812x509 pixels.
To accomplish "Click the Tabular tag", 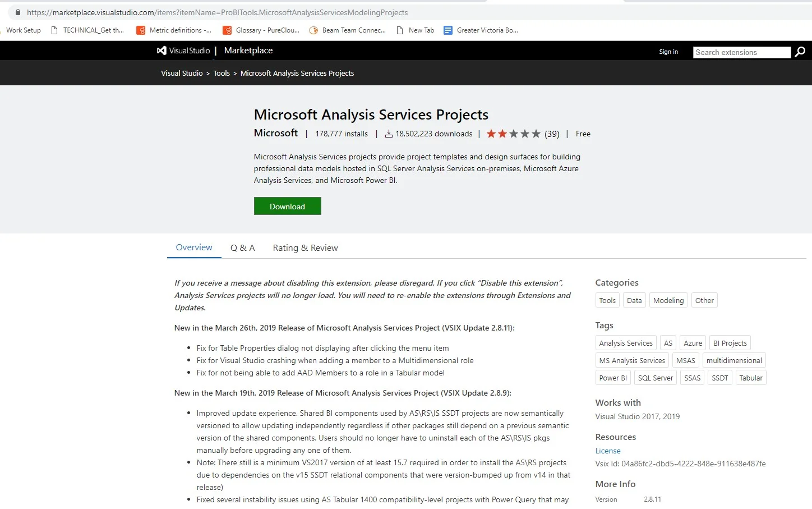I will click(x=751, y=378).
